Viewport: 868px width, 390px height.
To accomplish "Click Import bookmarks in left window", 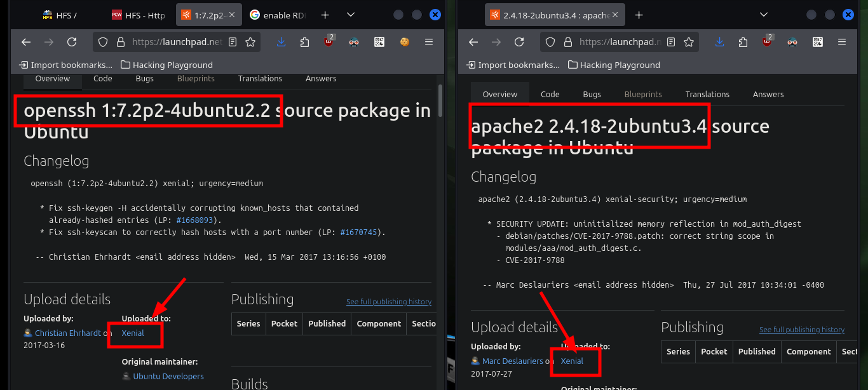I will point(66,65).
